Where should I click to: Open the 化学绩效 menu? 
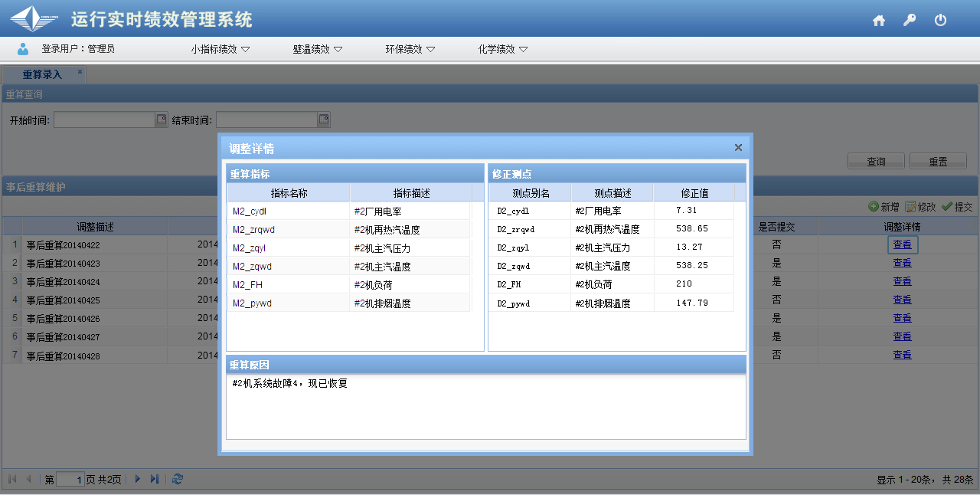tap(503, 49)
